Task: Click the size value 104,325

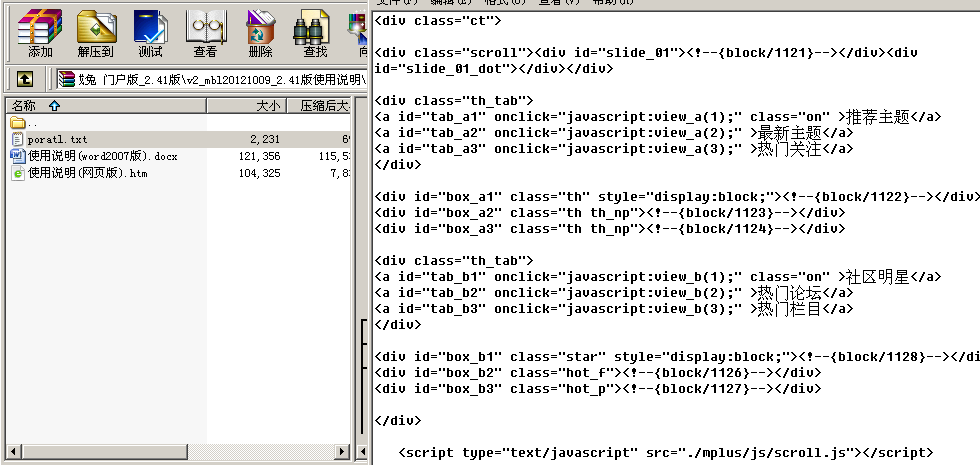Action: (x=260, y=172)
